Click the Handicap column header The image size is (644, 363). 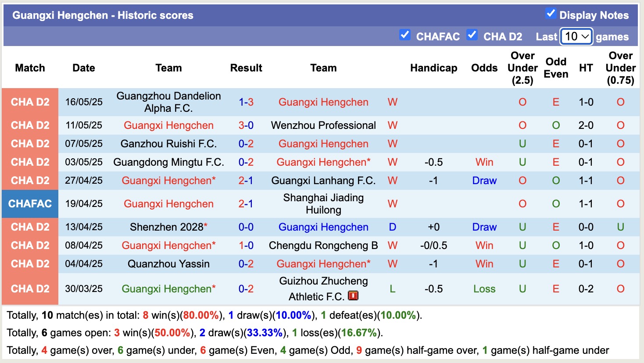433,68
